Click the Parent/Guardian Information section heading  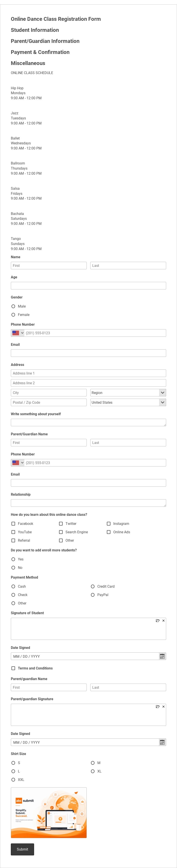point(45,41)
